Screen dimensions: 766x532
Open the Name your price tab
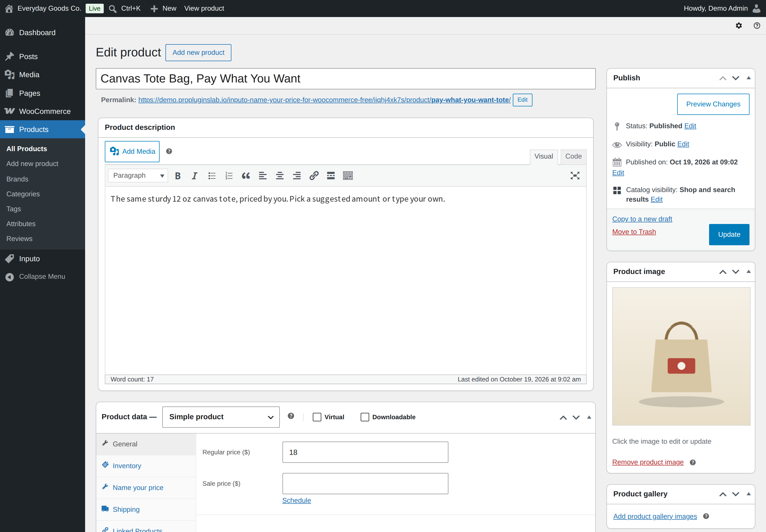coord(146,488)
